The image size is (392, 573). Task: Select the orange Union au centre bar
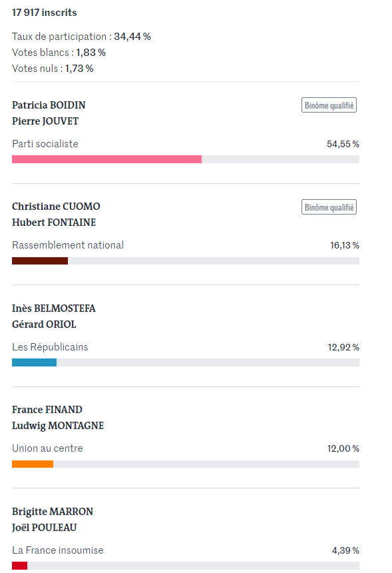(33, 464)
